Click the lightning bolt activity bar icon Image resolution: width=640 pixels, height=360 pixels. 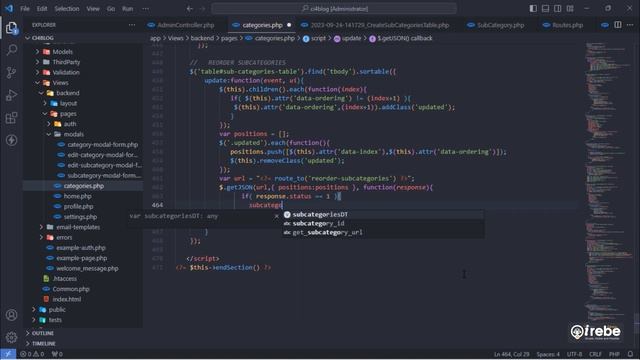[x=11, y=140]
